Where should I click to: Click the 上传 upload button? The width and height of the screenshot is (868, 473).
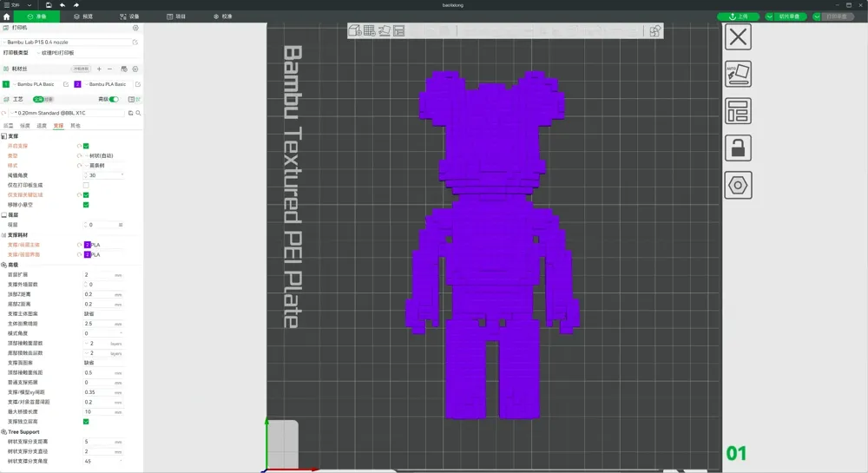[738, 16]
